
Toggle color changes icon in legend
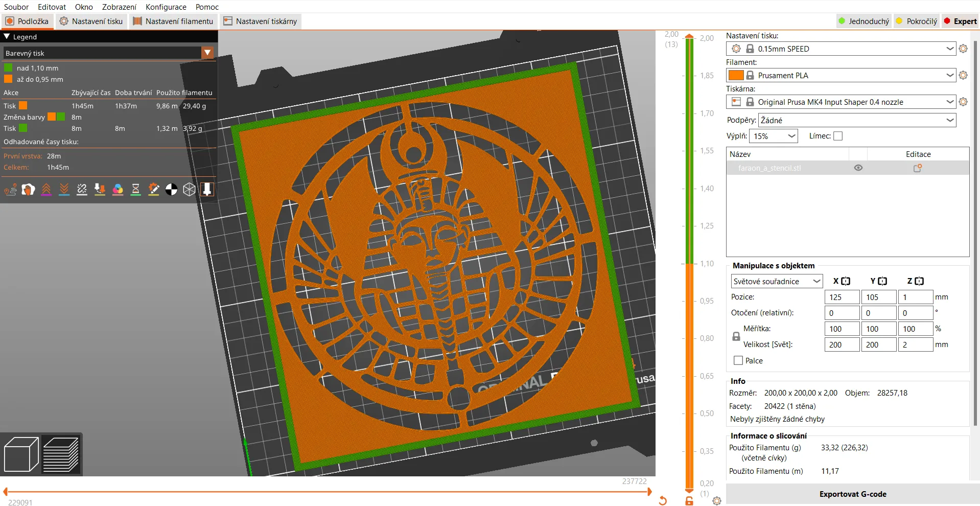pyautogui.click(x=118, y=190)
